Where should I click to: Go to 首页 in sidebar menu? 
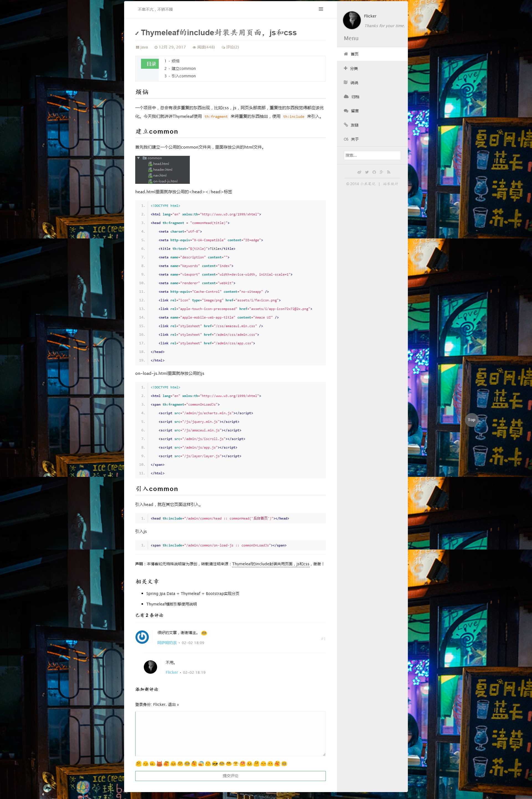[x=372, y=54]
